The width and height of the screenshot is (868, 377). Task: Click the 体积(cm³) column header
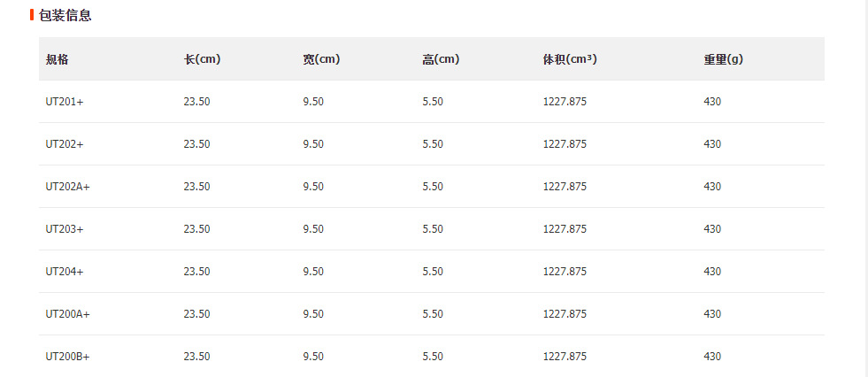tap(570, 59)
